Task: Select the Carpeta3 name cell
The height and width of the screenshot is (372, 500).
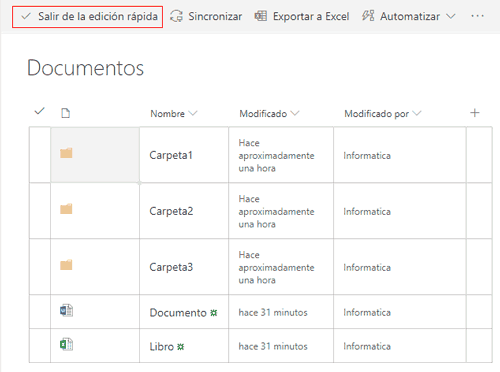Action: tap(184, 267)
